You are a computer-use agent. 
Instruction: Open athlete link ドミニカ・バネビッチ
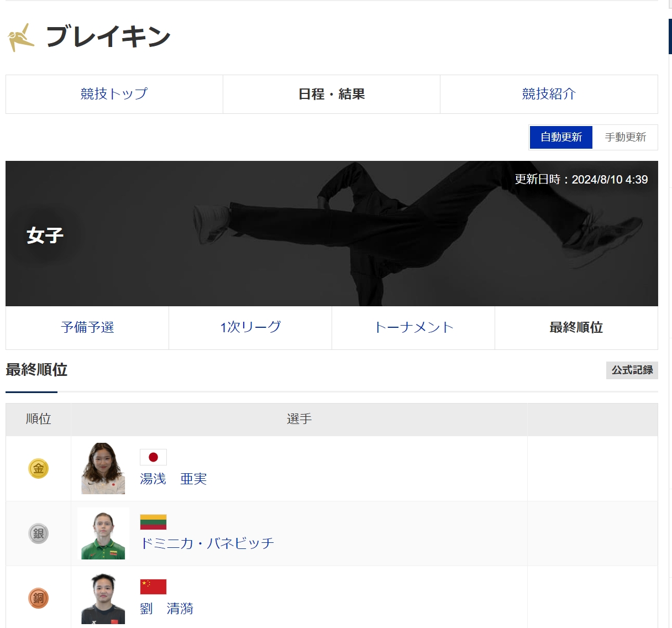207,543
